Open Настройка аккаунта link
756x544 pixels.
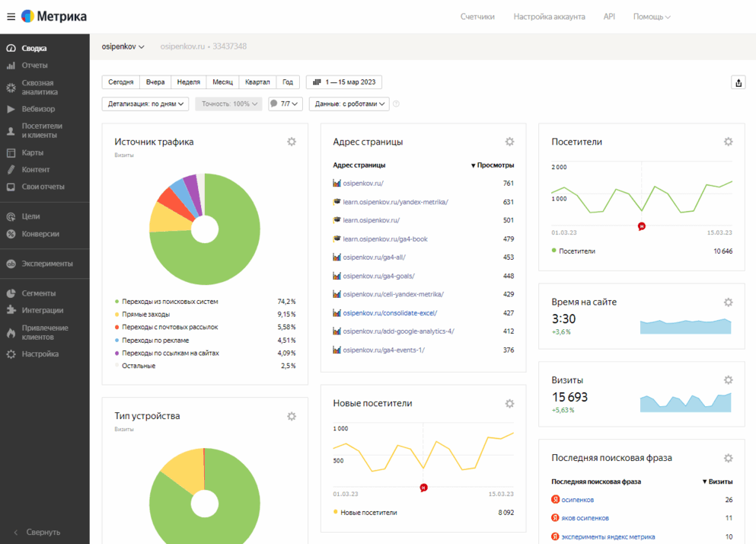549,17
